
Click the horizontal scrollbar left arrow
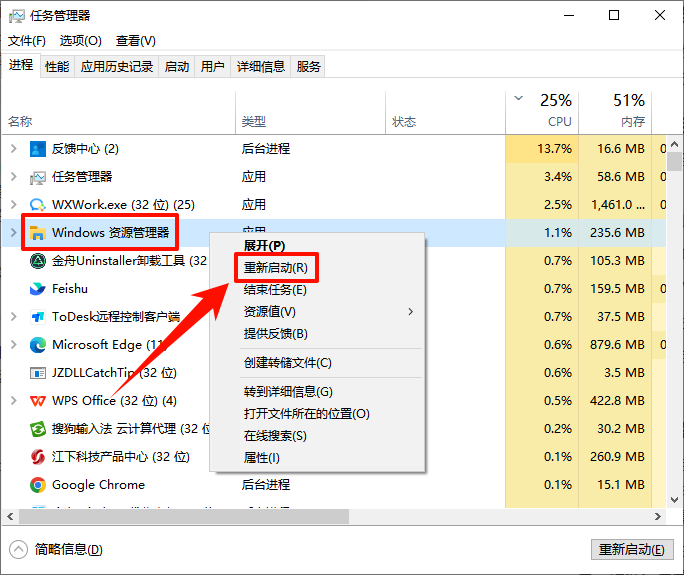pos(10,517)
